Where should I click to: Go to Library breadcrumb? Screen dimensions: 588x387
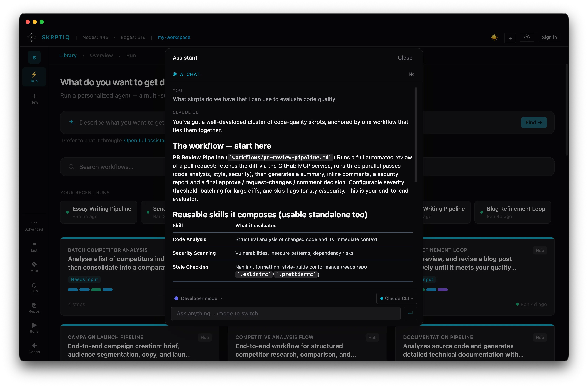68,55
